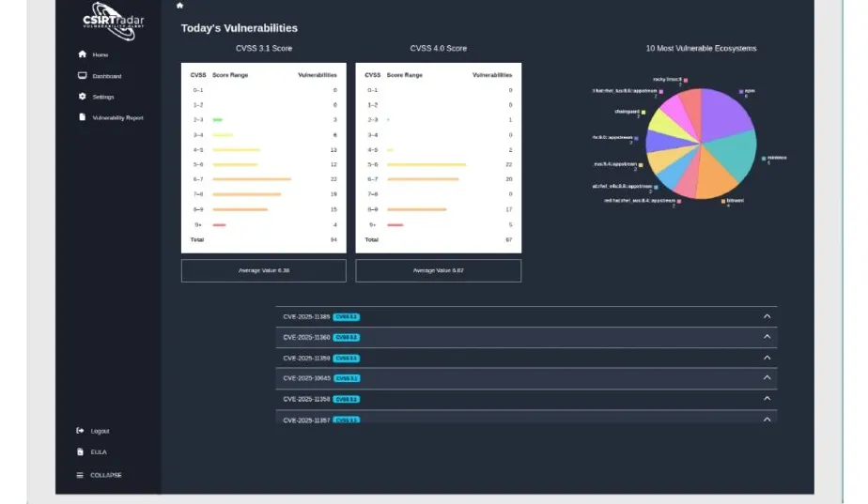Click the Total value 94 in CVSS 3.1 table
Screen dimensions: 868x504
tap(333, 239)
